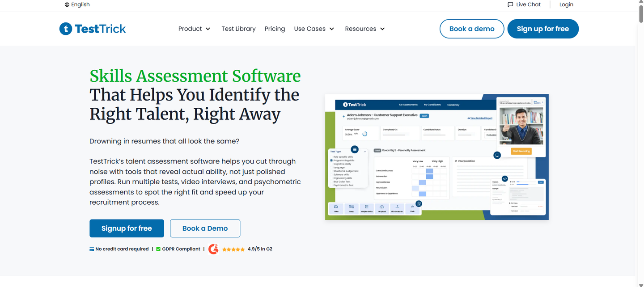Select the Code question type tile
The image size is (644, 287).
click(x=412, y=208)
